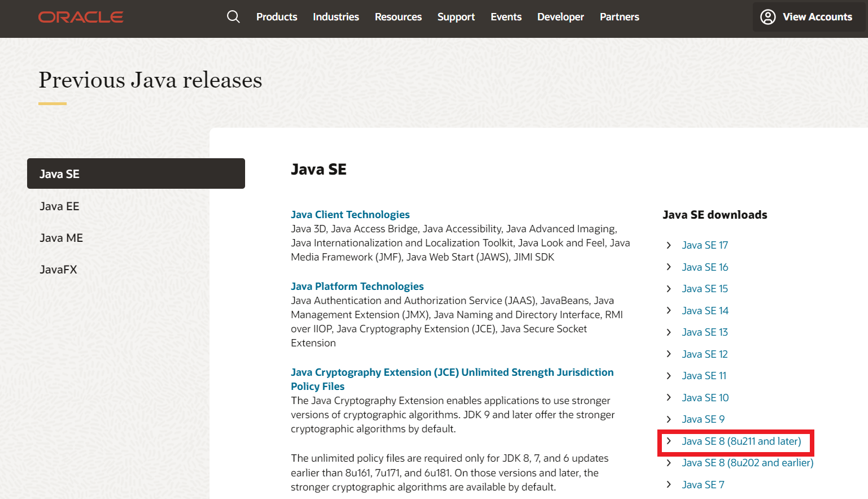This screenshot has width=868, height=499.
Task: Switch to the Java ME tab
Action: [61, 238]
